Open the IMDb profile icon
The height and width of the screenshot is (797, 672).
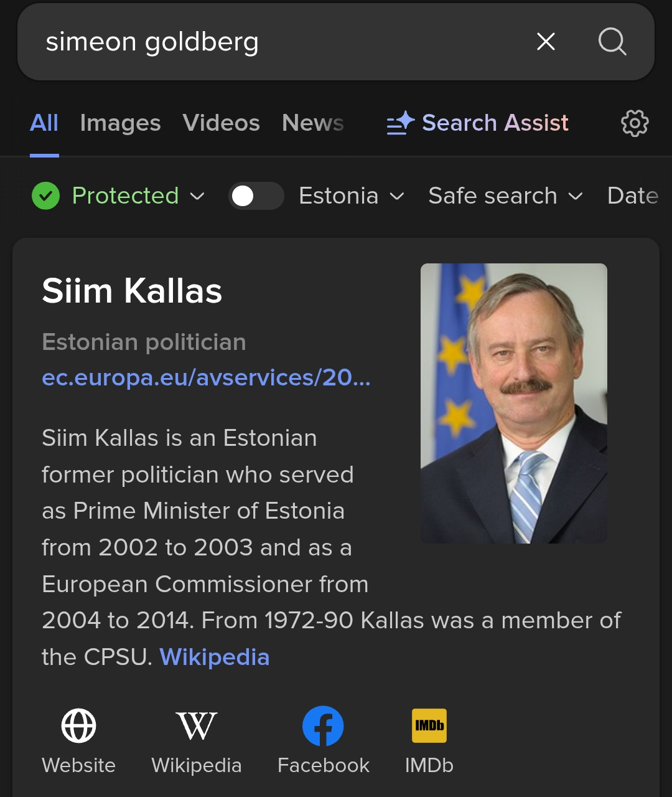pos(429,726)
